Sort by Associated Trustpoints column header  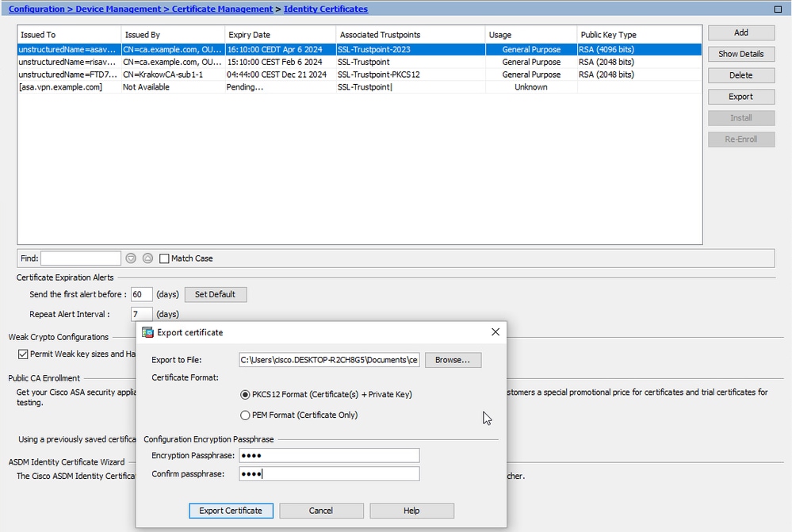click(411, 35)
